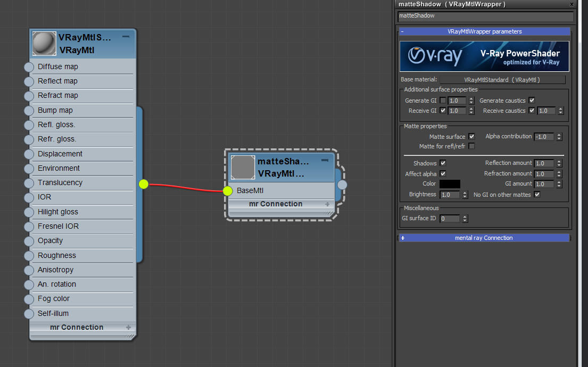Click the Refraction amount spinner arrows
This screenshot has width=588, height=367.
coord(559,174)
